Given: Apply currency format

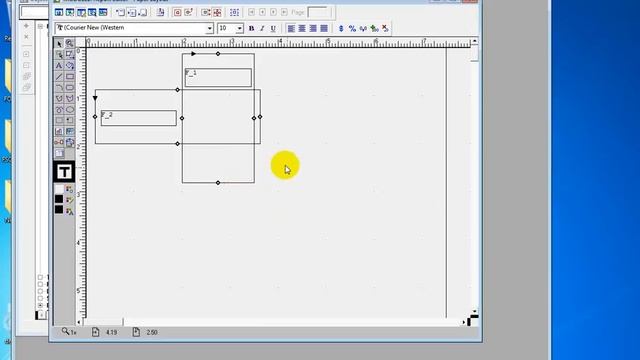Looking at the screenshot, I should 341,28.
